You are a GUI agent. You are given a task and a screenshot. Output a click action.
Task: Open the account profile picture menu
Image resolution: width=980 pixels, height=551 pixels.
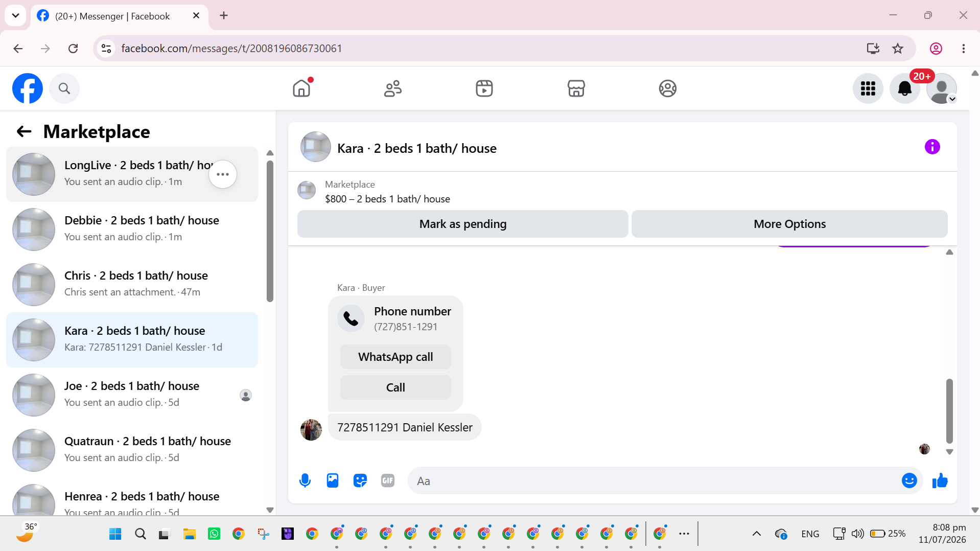click(x=941, y=88)
